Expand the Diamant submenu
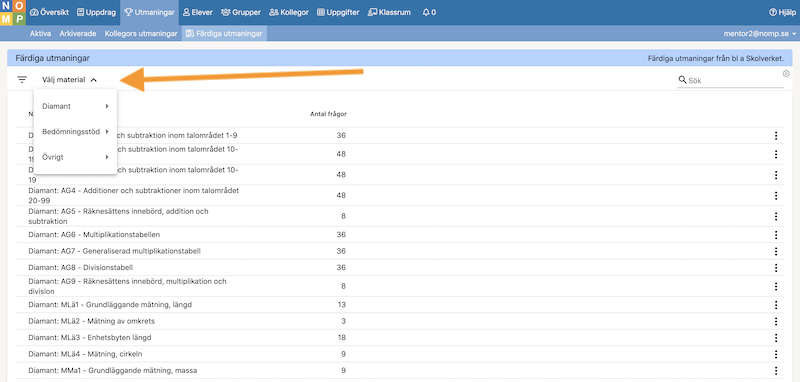The height and width of the screenshot is (382, 800). (x=76, y=106)
